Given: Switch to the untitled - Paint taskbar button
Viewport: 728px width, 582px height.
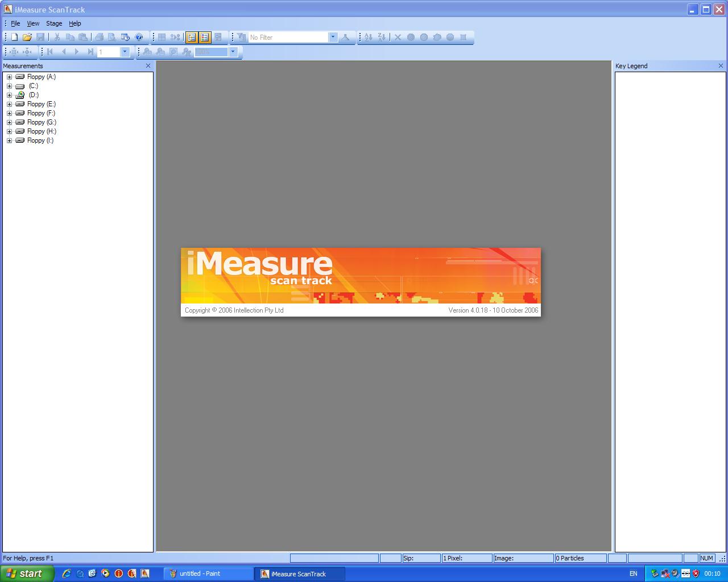Looking at the screenshot, I should coord(209,573).
